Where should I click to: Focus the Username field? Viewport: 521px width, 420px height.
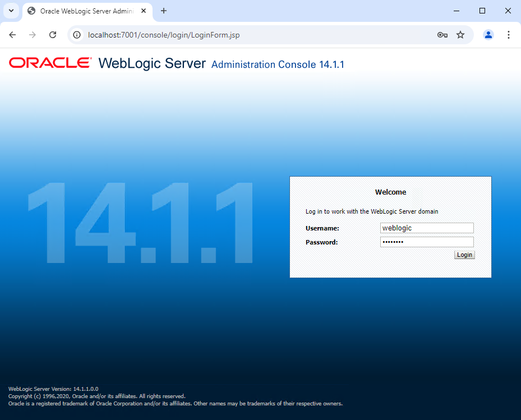(427, 228)
